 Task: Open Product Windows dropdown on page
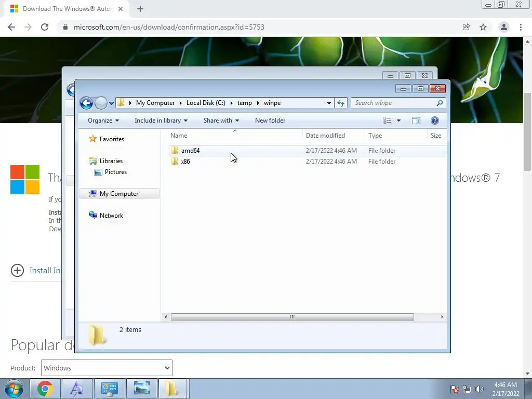pyautogui.click(x=107, y=368)
